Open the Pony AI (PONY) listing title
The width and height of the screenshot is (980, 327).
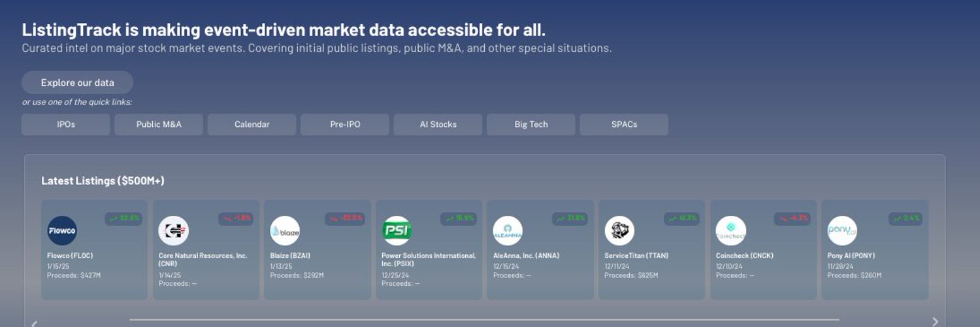coord(851,256)
